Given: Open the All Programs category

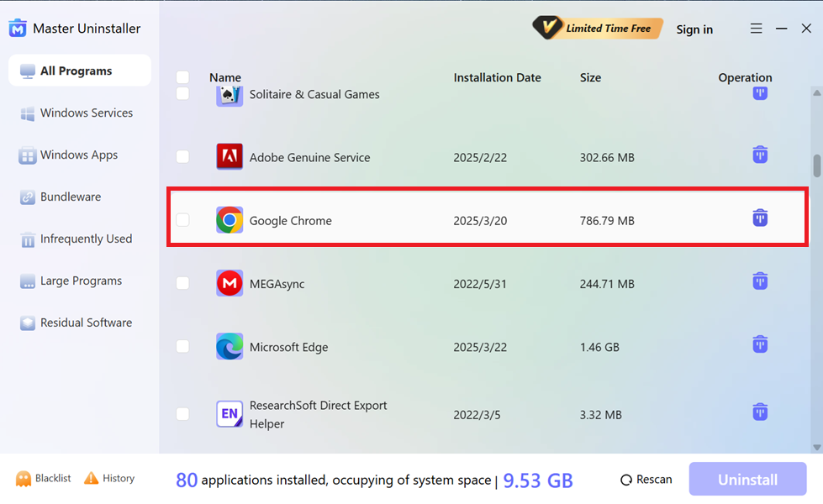Looking at the screenshot, I should (80, 71).
